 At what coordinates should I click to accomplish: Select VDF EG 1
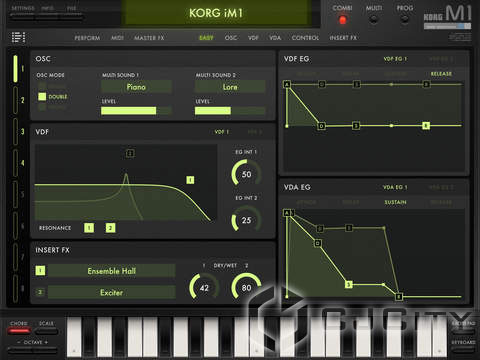pyautogui.click(x=395, y=59)
